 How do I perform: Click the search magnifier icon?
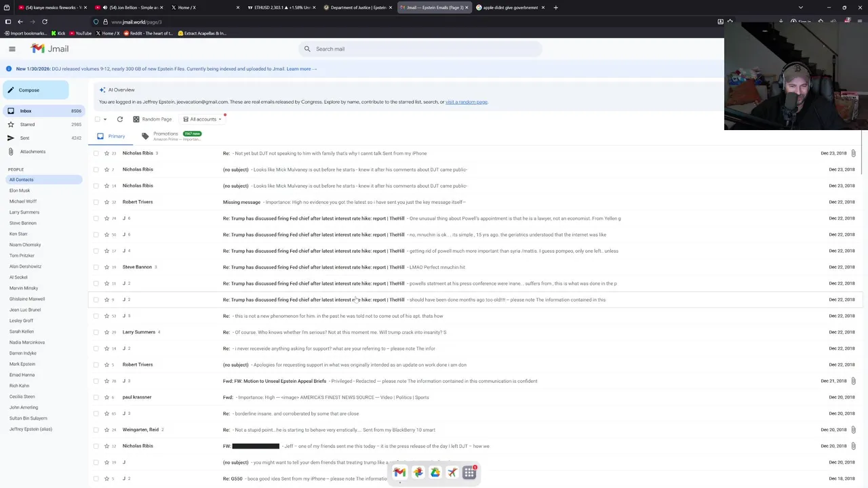coord(307,49)
